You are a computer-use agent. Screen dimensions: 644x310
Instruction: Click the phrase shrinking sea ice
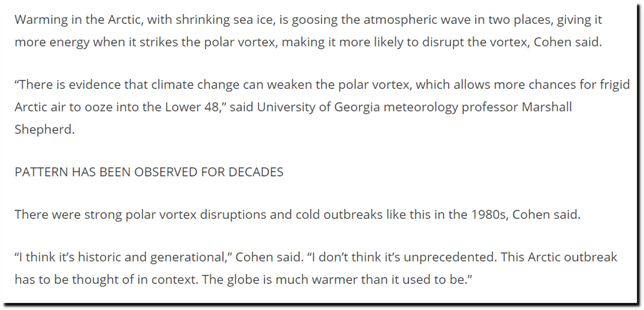click(x=225, y=21)
